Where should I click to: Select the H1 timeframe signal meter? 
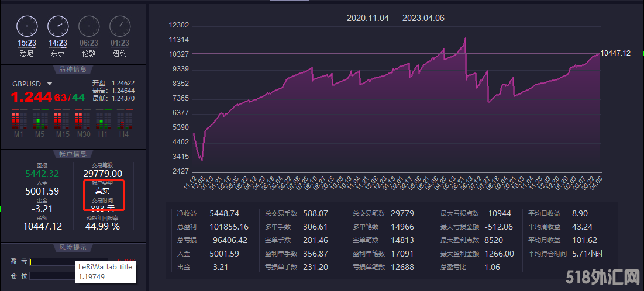click(x=103, y=121)
